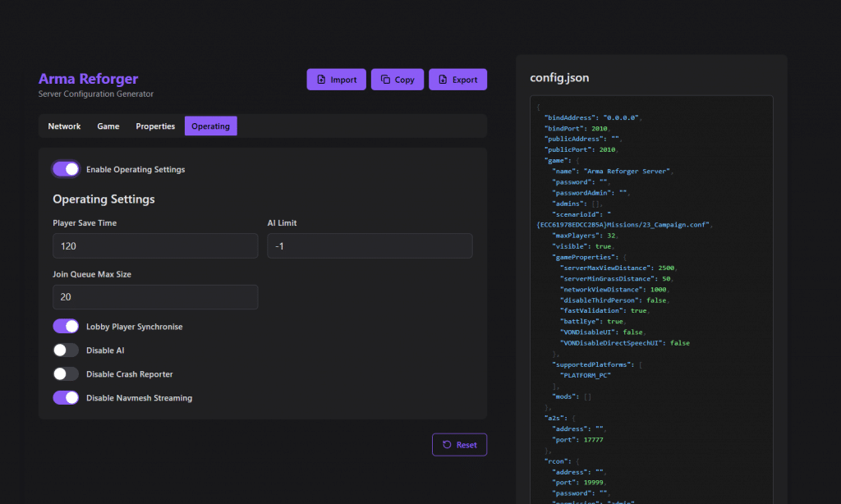Turn off Lobby Player Synchronise

65,326
